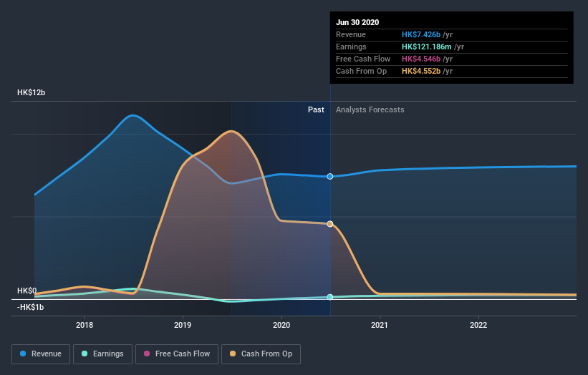
Task: Click the HK$4.546b free cash flow value
Action: [421, 59]
